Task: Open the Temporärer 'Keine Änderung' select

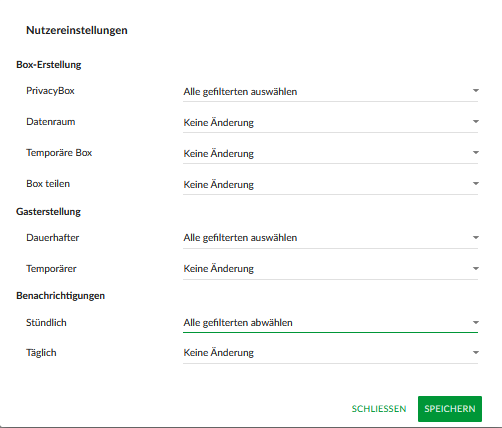Action: tap(330, 269)
